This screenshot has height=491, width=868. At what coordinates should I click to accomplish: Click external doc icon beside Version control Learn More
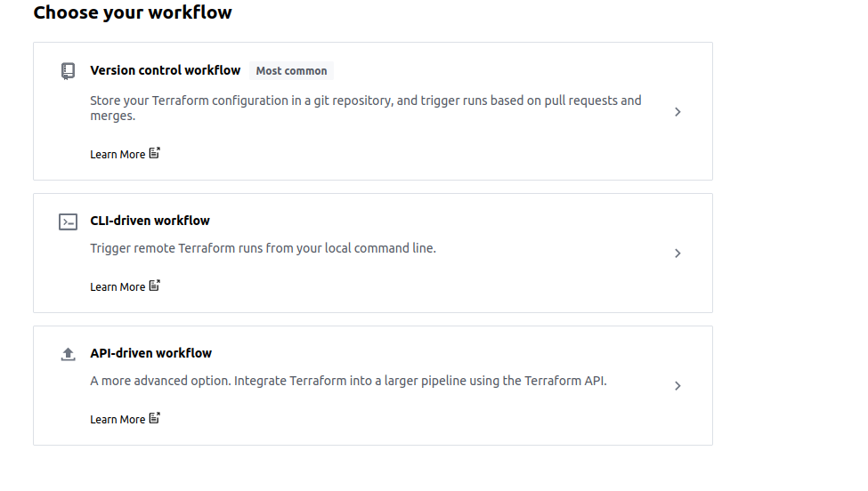coord(154,153)
